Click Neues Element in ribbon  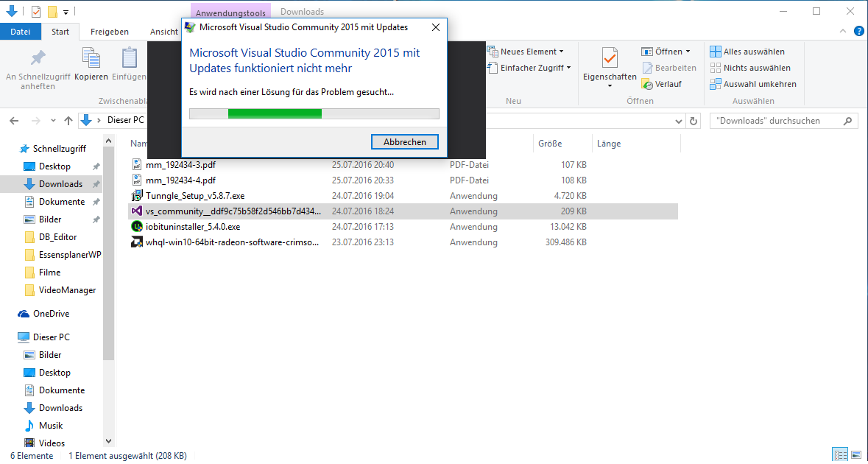526,52
